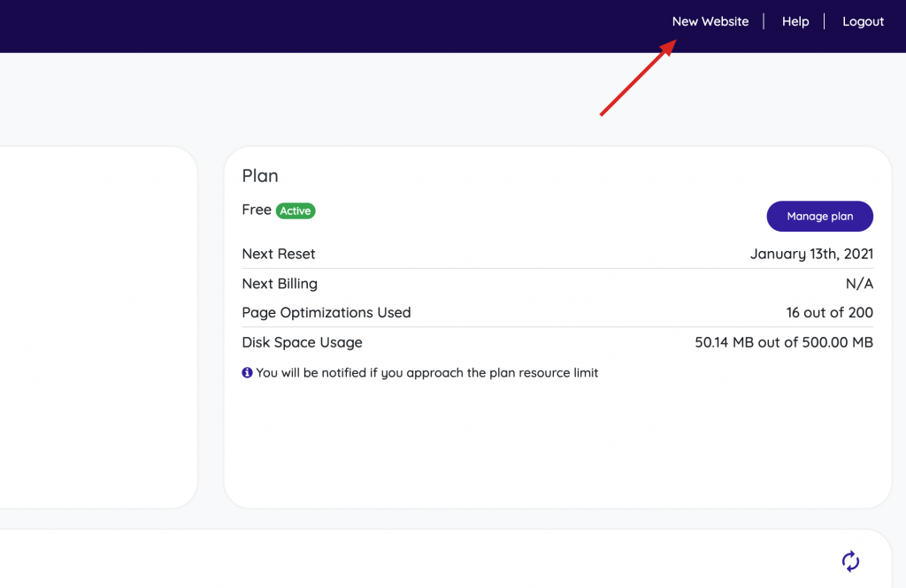The width and height of the screenshot is (906, 588).
Task: Select the green Active status badge
Action: (x=296, y=210)
